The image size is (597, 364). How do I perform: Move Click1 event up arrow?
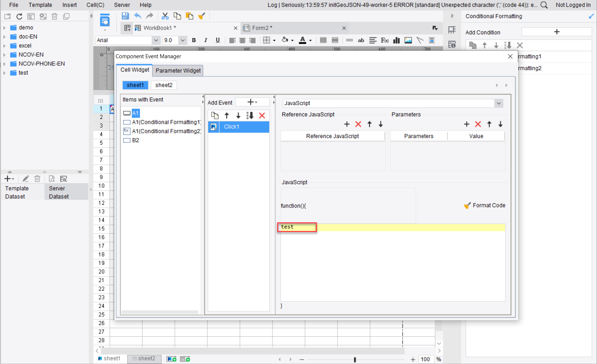227,116
